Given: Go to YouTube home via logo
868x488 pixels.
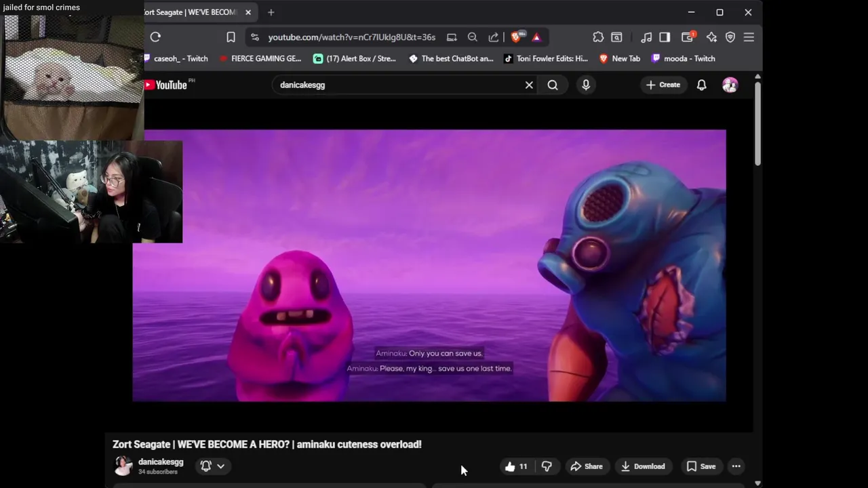Looking at the screenshot, I should 166,85.
